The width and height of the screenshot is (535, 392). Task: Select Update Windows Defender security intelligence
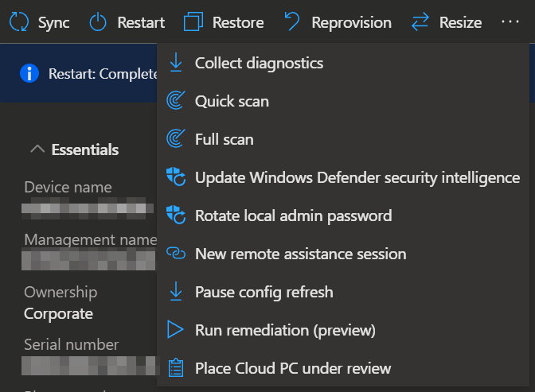pos(357,177)
